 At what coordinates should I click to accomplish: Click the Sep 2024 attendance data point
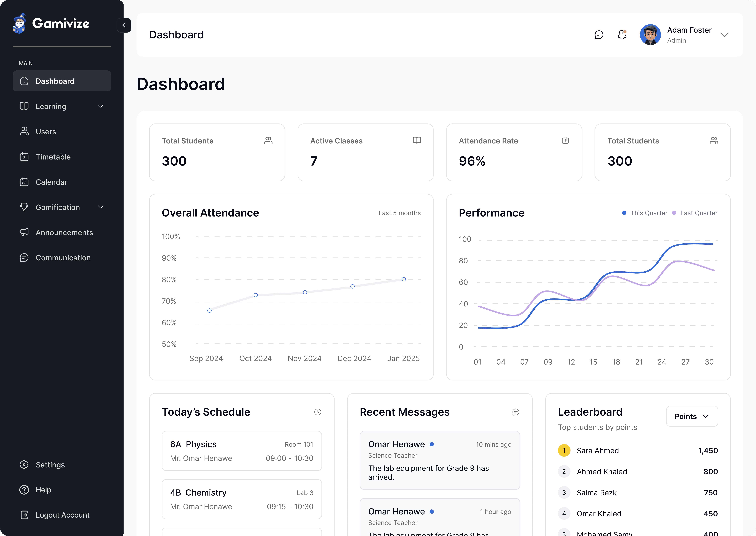tap(209, 311)
